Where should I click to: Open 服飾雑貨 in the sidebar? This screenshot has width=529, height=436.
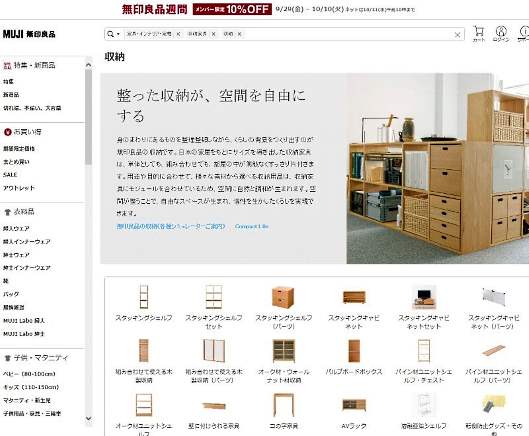point(14,307)
